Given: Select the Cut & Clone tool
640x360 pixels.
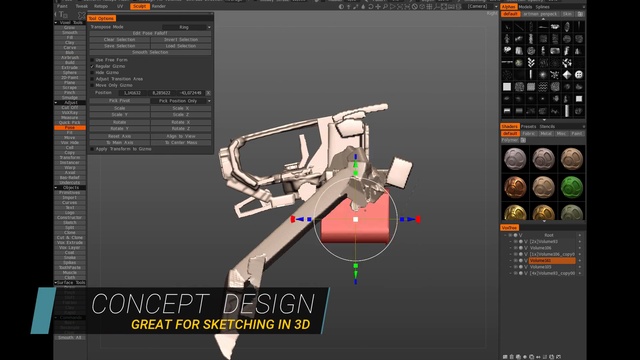Looking at the screenshot, I should coord(70,238).
